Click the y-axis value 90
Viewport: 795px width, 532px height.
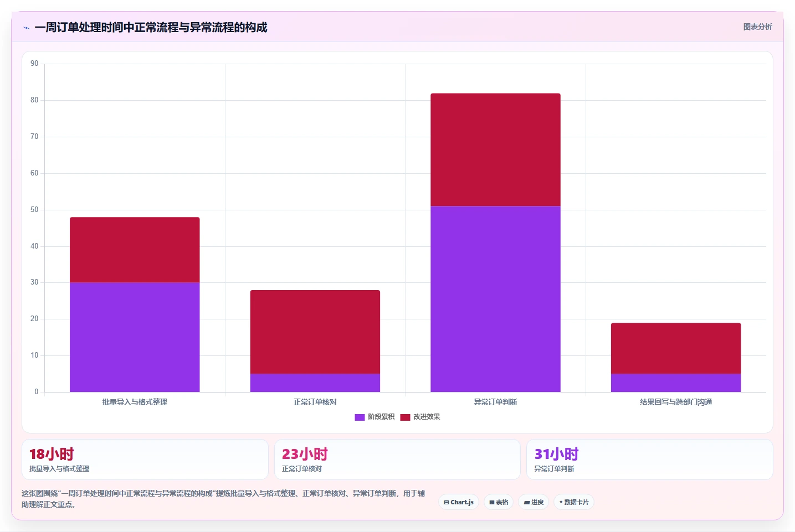34,64
